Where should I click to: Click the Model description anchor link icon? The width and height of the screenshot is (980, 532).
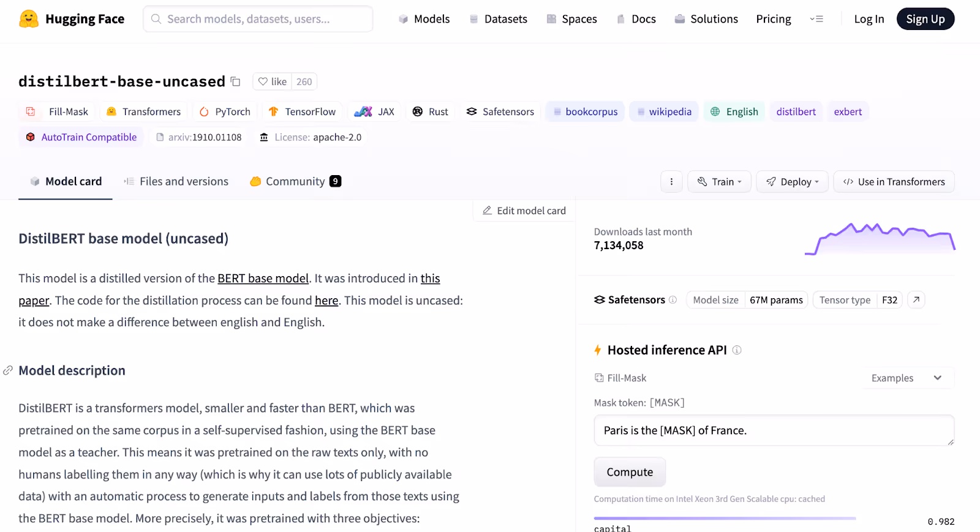tap(8, 370)
